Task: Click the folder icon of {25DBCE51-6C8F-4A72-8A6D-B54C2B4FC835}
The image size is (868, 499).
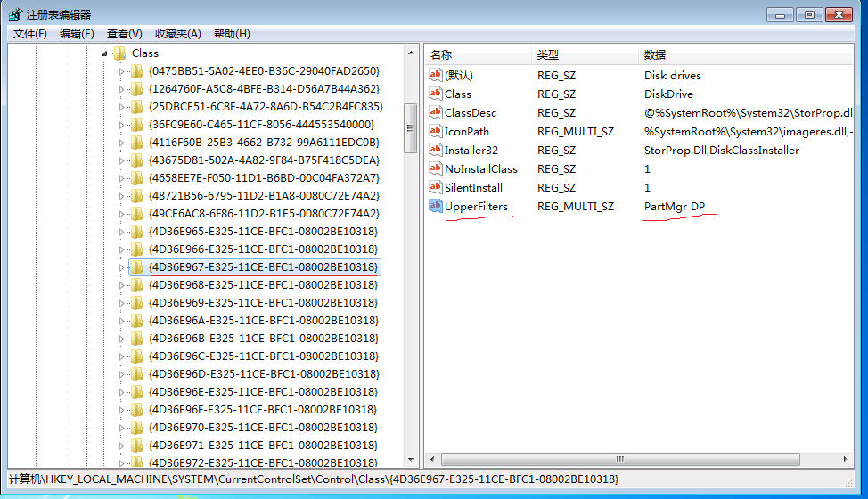Action: [x=136, y=107]
